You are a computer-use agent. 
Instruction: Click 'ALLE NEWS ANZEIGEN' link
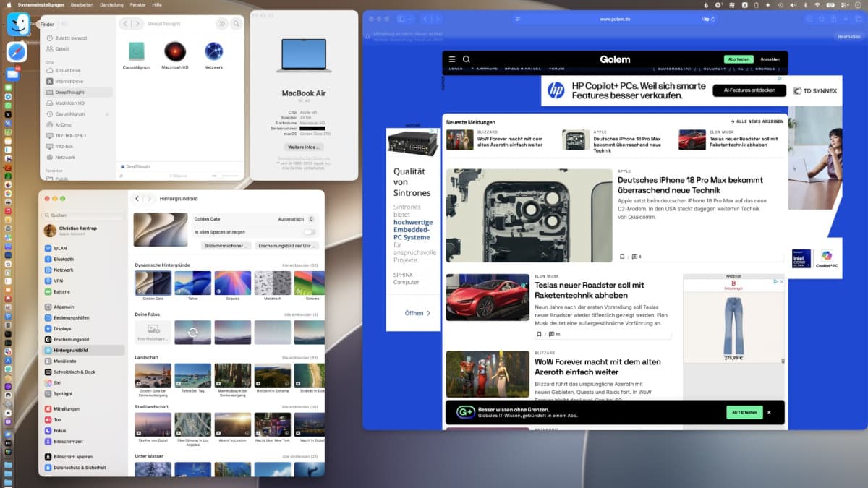coord(757,121)
